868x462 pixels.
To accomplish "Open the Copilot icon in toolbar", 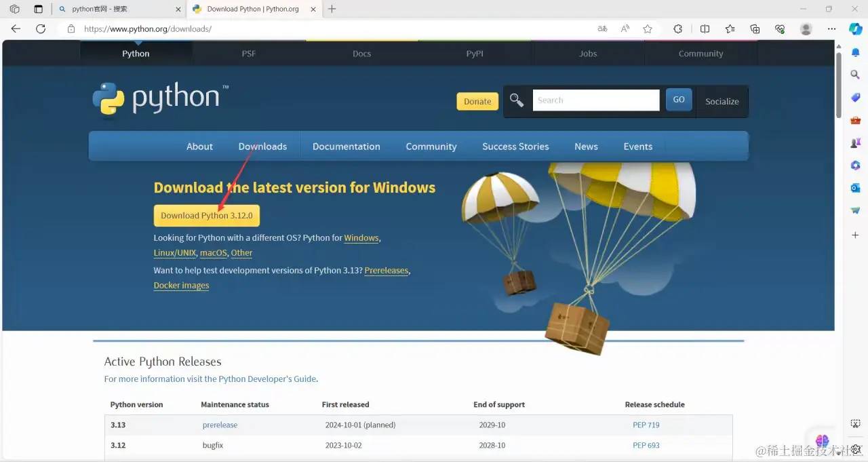I will click(x=856, y=29).
